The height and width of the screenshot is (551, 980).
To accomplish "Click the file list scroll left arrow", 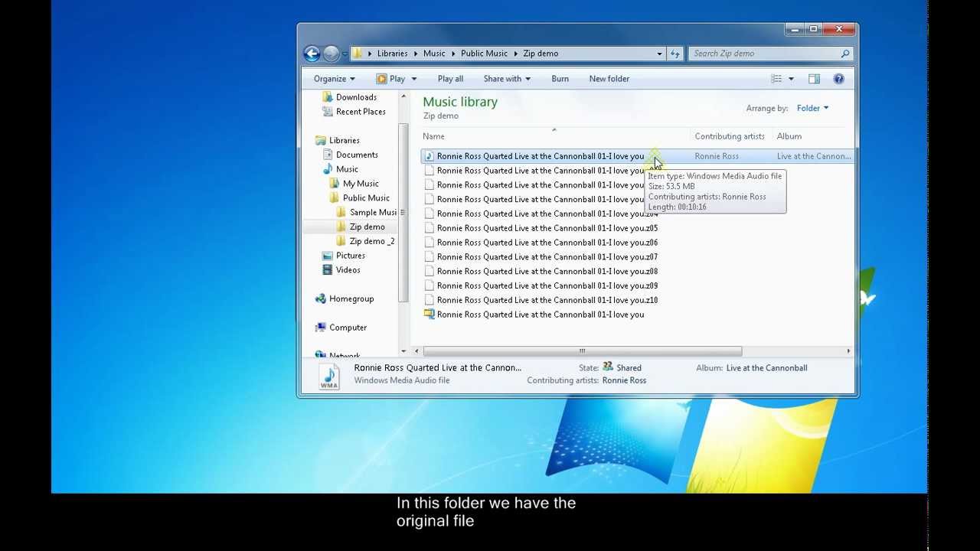I will tap(416, 351).
